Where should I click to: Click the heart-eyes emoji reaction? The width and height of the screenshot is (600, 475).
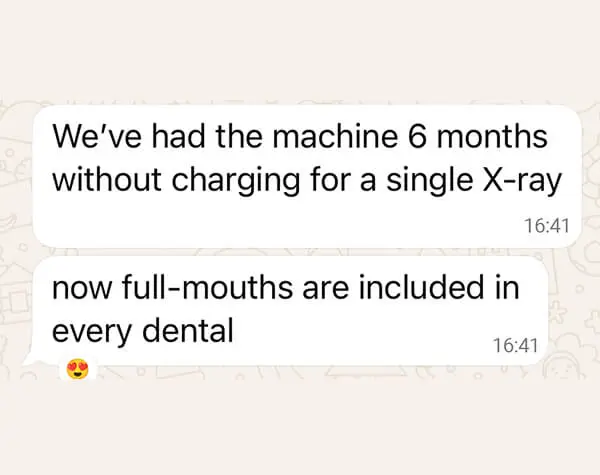click(78, 370)
